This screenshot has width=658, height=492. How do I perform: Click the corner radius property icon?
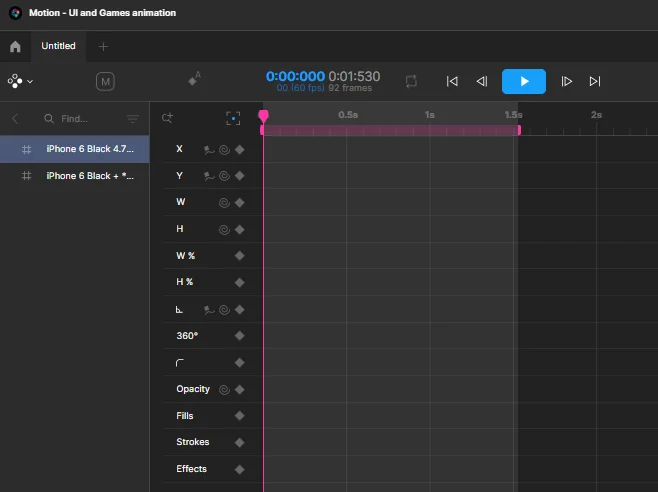(x=180, y=363)
